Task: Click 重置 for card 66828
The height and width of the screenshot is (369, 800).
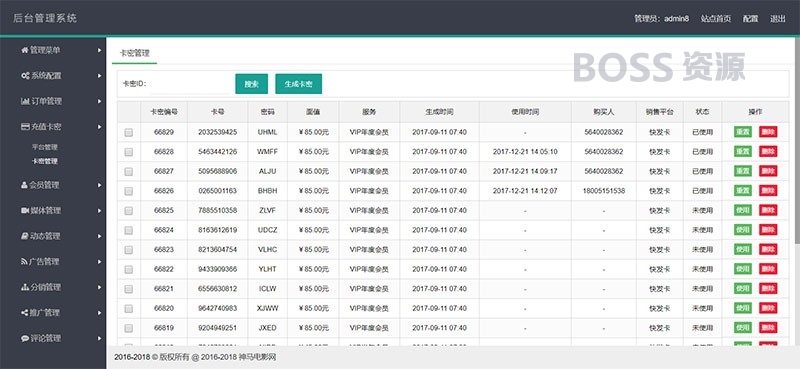Action: coord(743,152)
